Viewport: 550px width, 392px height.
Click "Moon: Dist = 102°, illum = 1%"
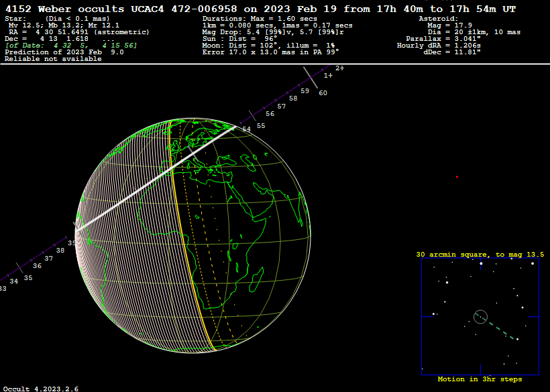[269, 46]
